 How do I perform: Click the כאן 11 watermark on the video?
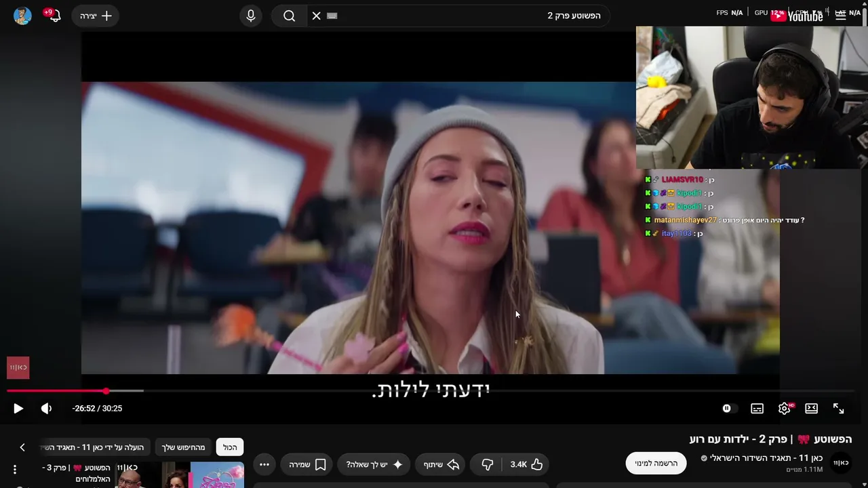[18, 368]
